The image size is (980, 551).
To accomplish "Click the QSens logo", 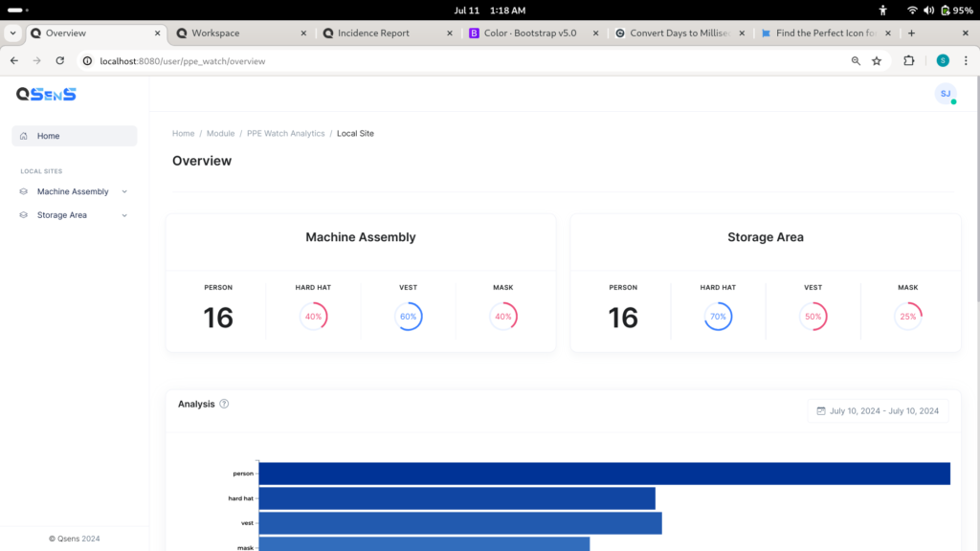I will [x=46, y=94].
